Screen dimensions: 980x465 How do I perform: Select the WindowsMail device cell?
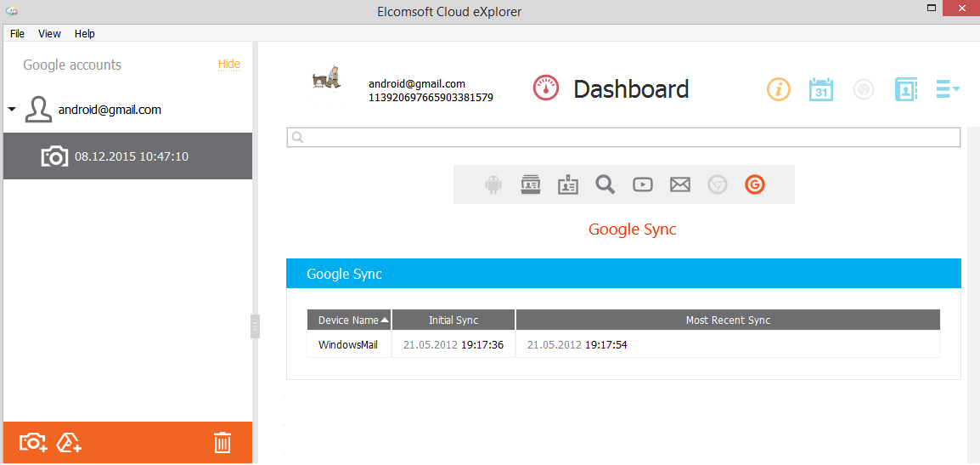tap(348, 345)
